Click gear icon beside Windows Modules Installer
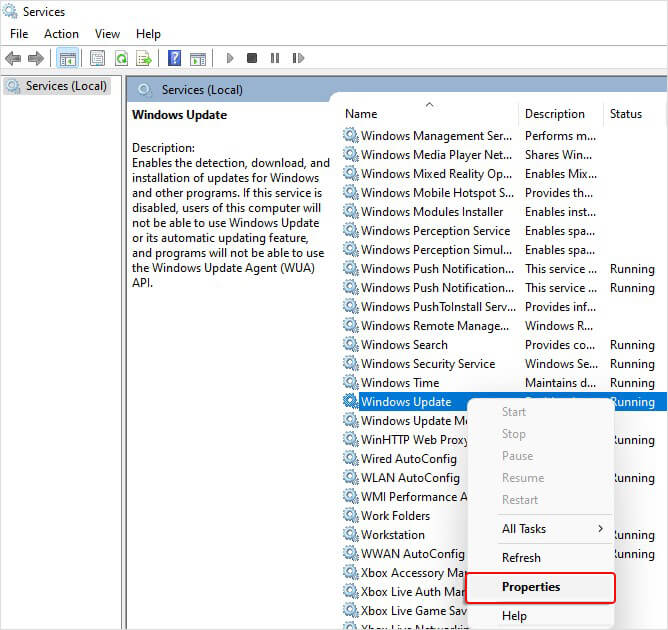 tap(351, 211)
